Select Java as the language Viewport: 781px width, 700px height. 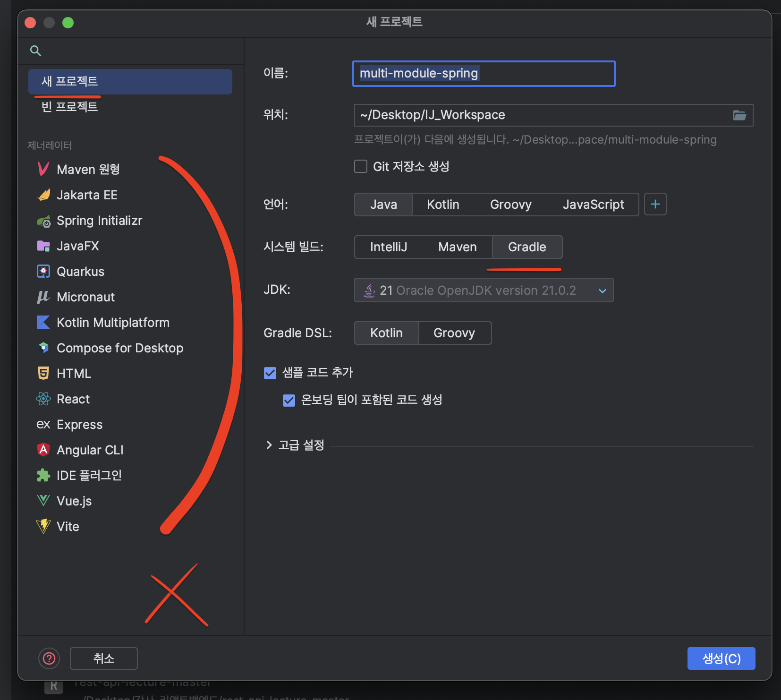click(x=383, y=205)
